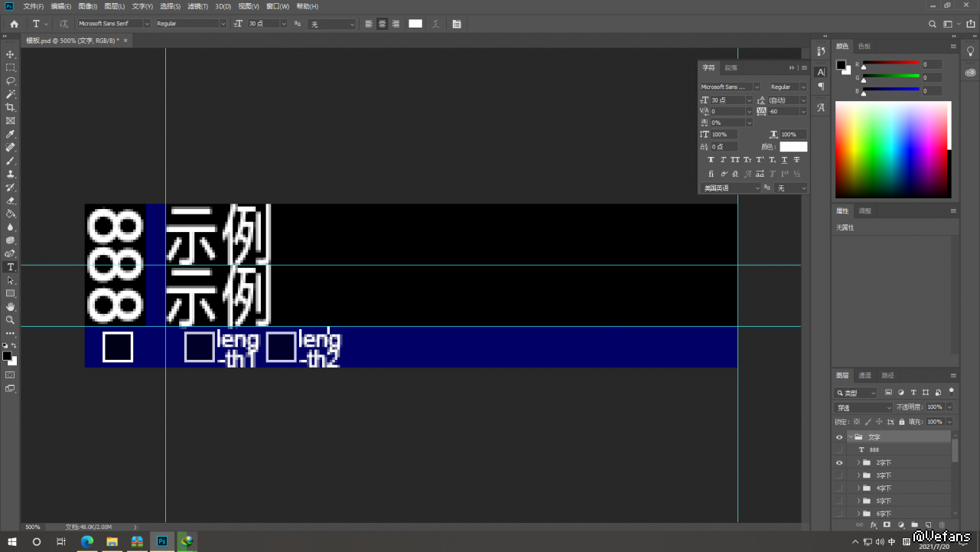Viewport: 980px width, 552px height.
Task: Click text color swatch in options bar
Action: [415, 24]
